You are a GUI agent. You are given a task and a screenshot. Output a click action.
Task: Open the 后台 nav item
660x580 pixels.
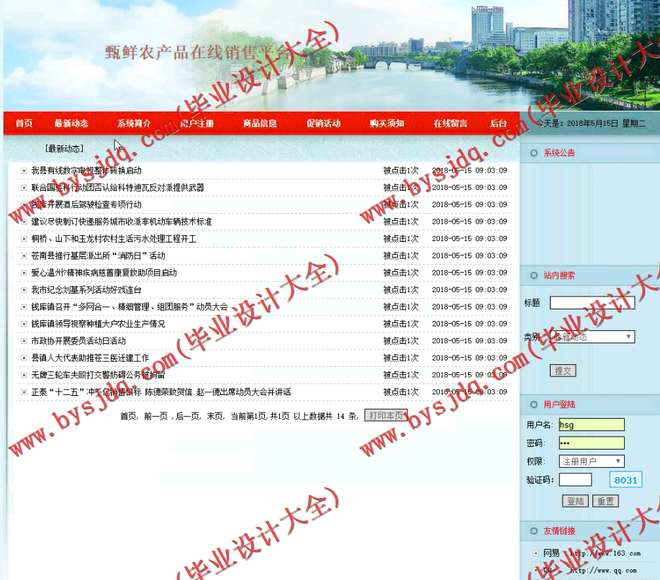tap(498, 123)
